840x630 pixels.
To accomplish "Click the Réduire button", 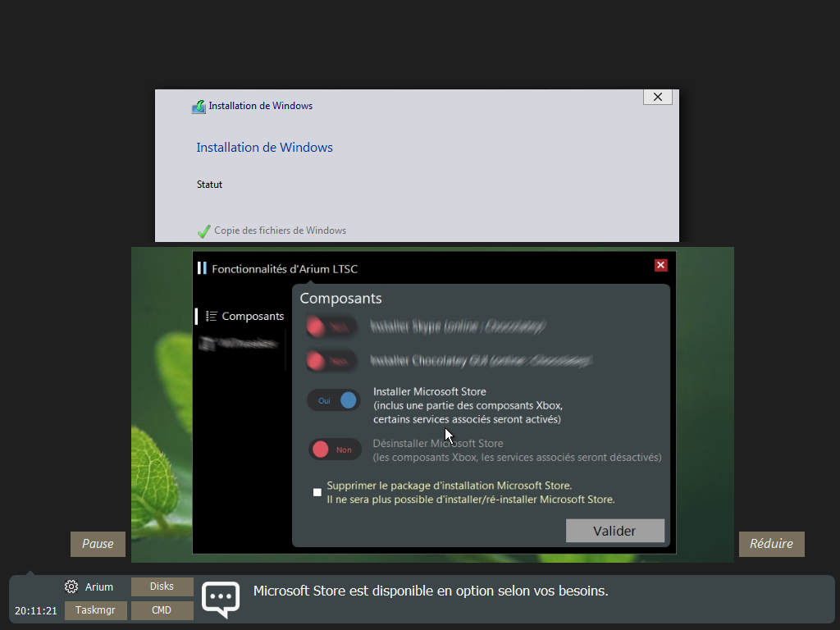I will (771, 544).
